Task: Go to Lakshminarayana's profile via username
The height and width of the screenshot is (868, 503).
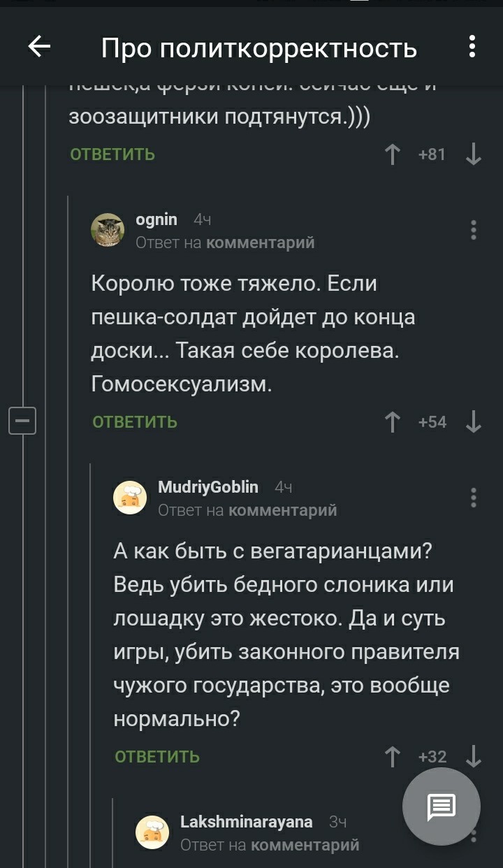Action: coord(246,822)
